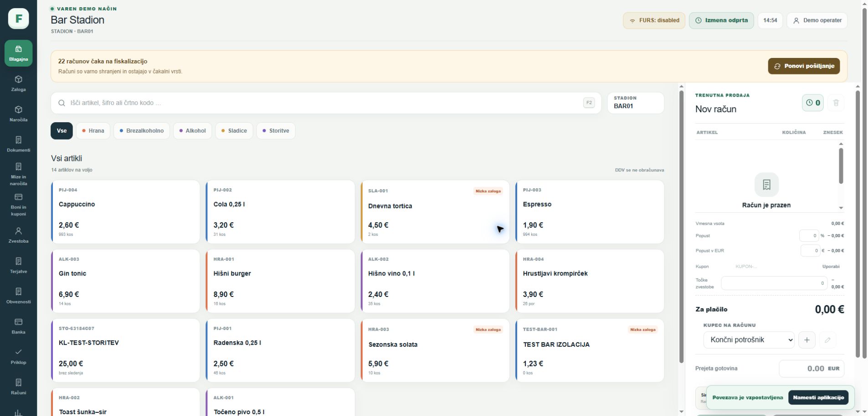Add Toast šunka–sir to the bill
The width and height of the screenshot is (868, 416).
click(125, 402)
